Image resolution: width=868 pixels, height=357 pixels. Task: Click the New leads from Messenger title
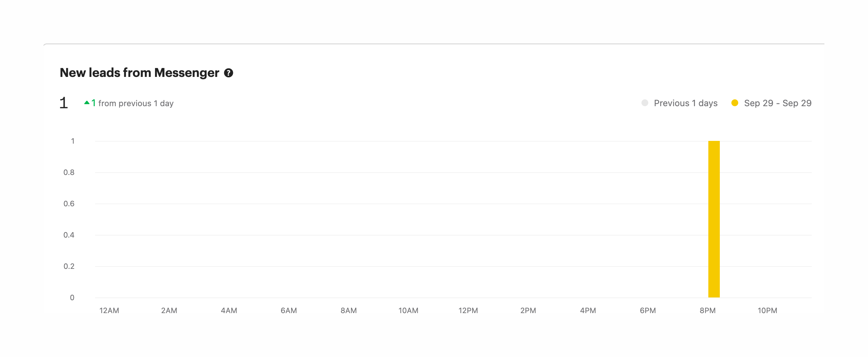click(x=139, y=73)
